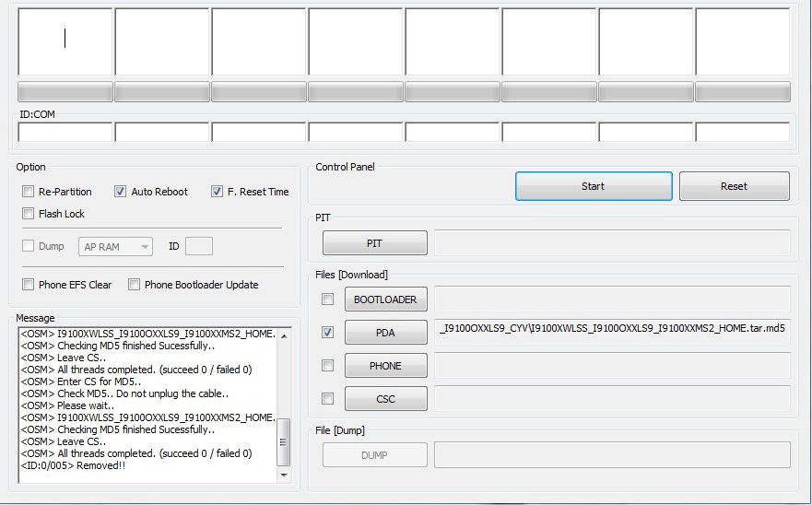
Task: Click the PHONE file button
Action: point(386,366)
